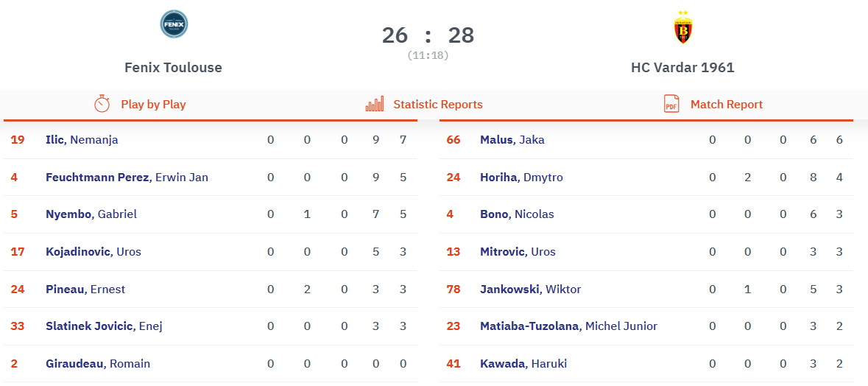Open the HC Vardar 1961 team name link
The width and height of the screenshot is (868, 386).
click(x=682, y=68)
